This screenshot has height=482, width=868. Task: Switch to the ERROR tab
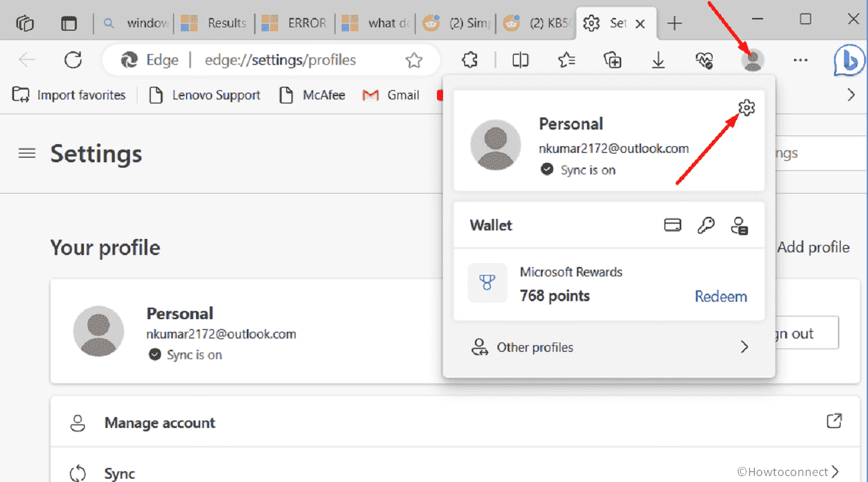click(x=294, y=23)
